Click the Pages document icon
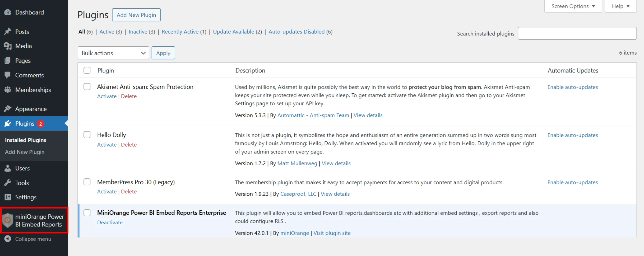Viewport: 644px width, 256px height. pos(8,61)
